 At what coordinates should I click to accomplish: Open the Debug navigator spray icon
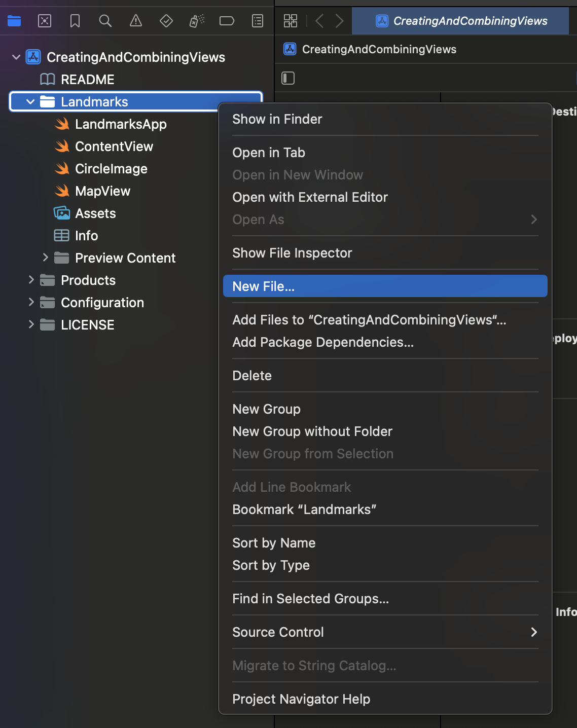pos(197,21)
